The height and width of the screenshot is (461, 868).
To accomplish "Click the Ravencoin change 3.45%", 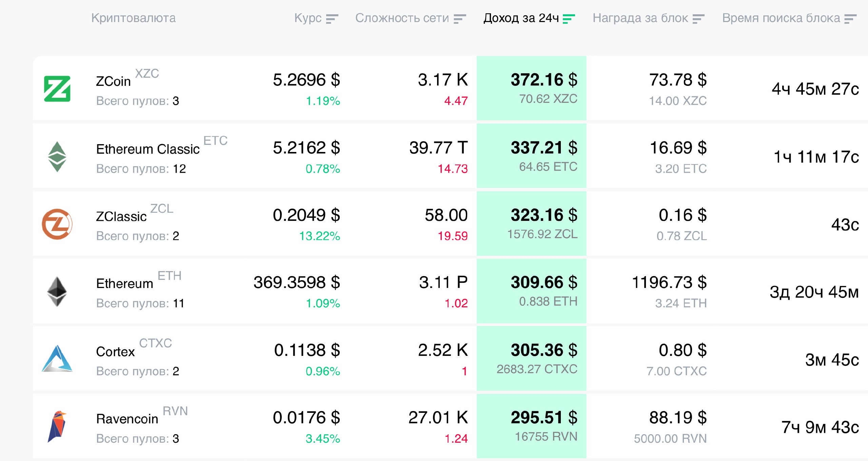I will [323, 439].
